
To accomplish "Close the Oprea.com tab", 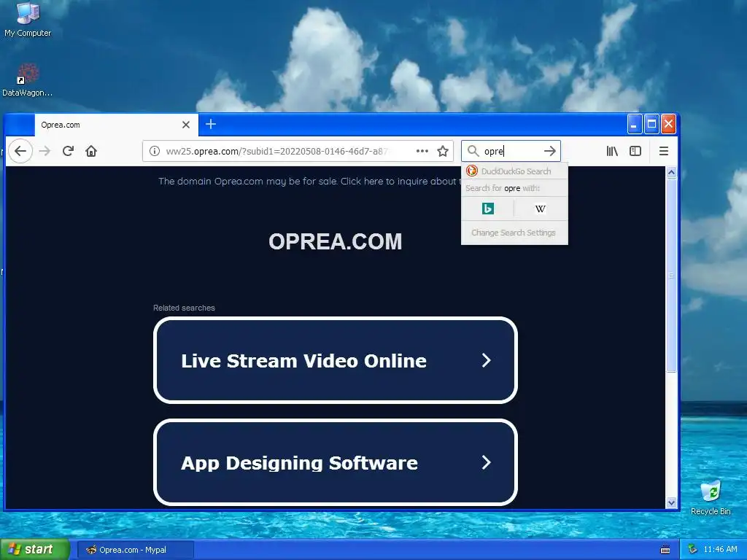I will pyautogui.click(x=186, y=125).
